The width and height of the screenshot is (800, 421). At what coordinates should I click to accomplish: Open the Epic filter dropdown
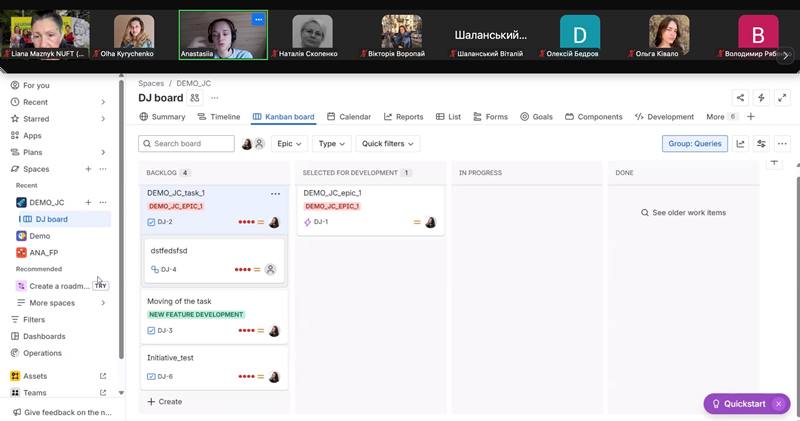[x=289, y=144]
